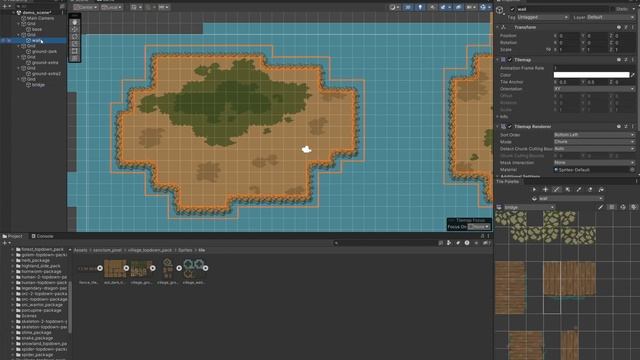Open the Tile Palette settings gear icon
640x360 pixels.
633,207
